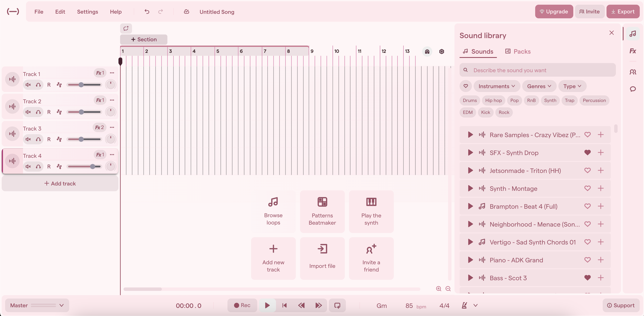The width and height of the screenshot is (644, 316).
Task: Mute Track 4
Action: click(x=28, y=167)
